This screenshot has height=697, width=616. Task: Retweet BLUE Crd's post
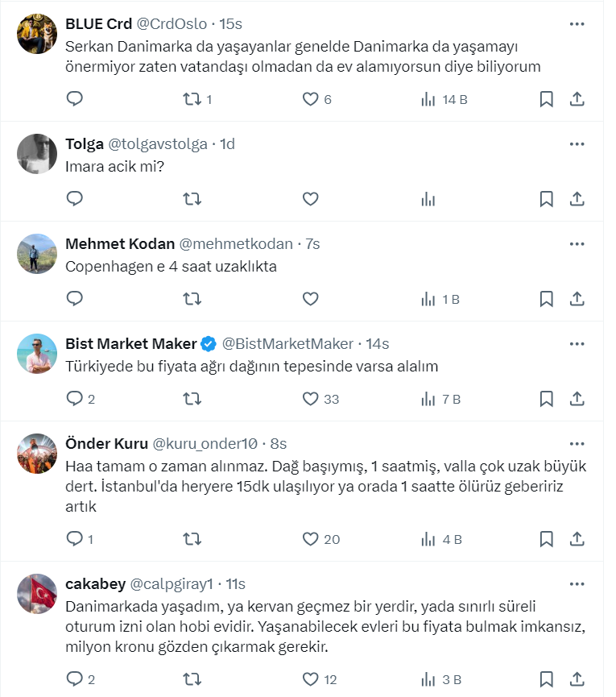coord(192,99)
